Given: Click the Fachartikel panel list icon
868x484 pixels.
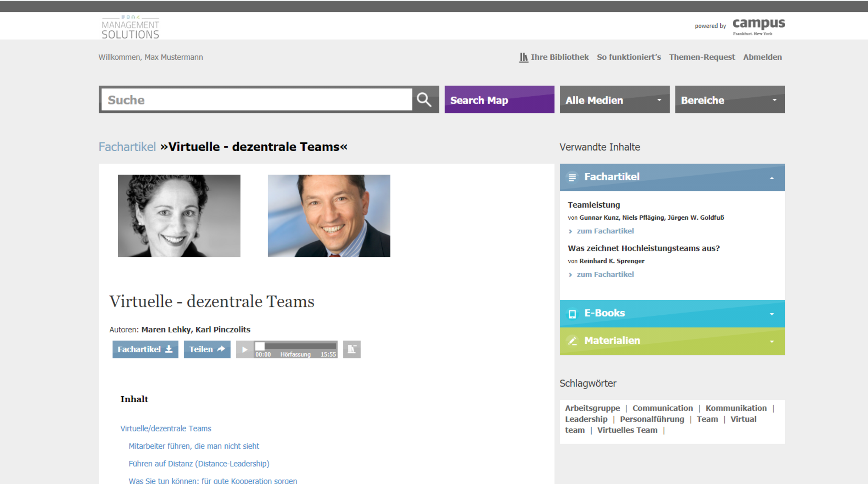Looking at the screenshot, I should pos(572,177).
